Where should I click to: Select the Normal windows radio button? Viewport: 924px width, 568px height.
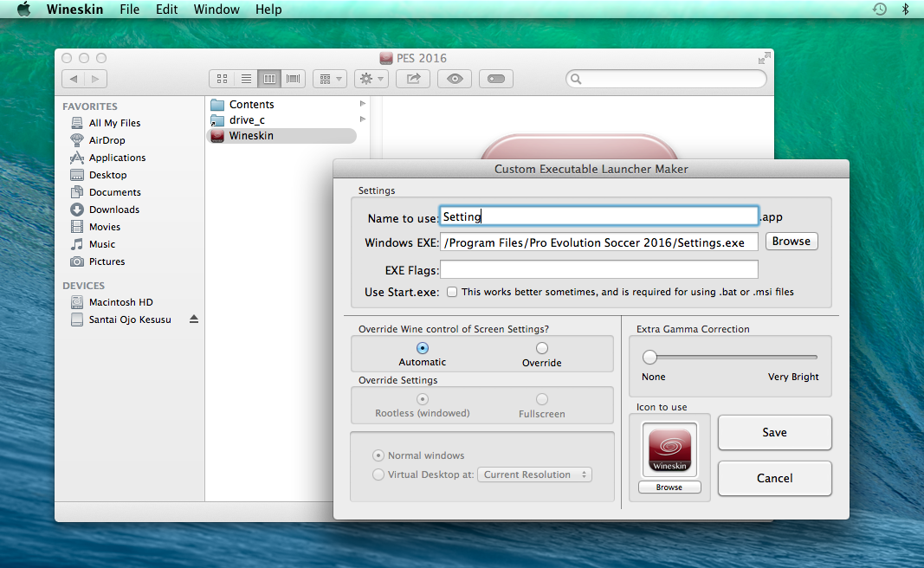pos(378,455)
